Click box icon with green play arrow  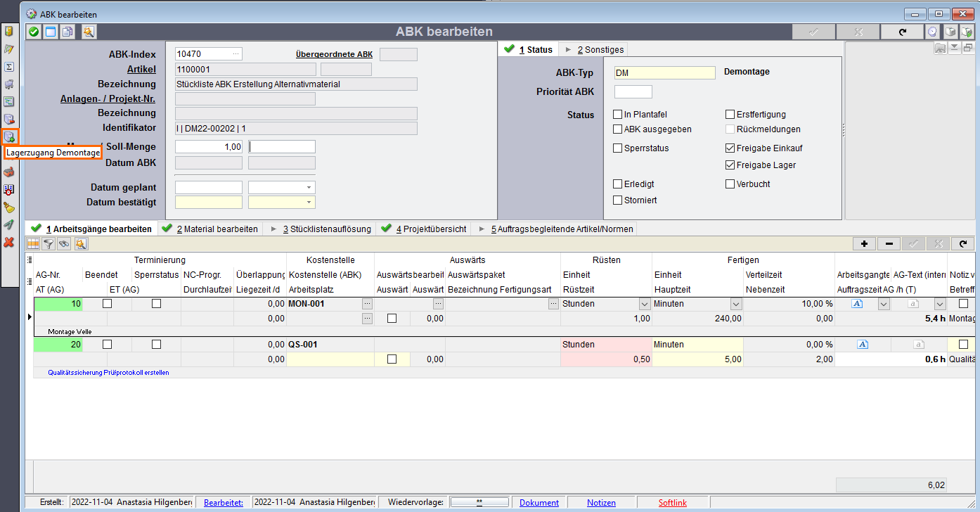(967, 32)
